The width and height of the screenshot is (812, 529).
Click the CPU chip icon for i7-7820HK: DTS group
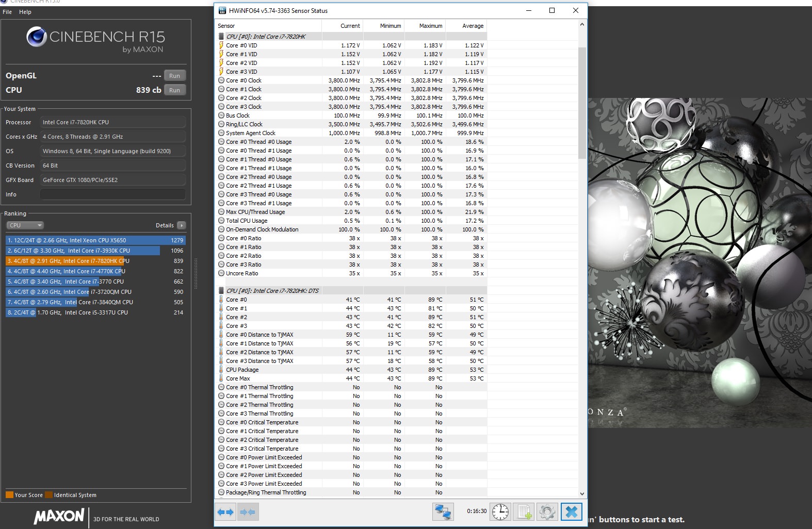(221, 291)
